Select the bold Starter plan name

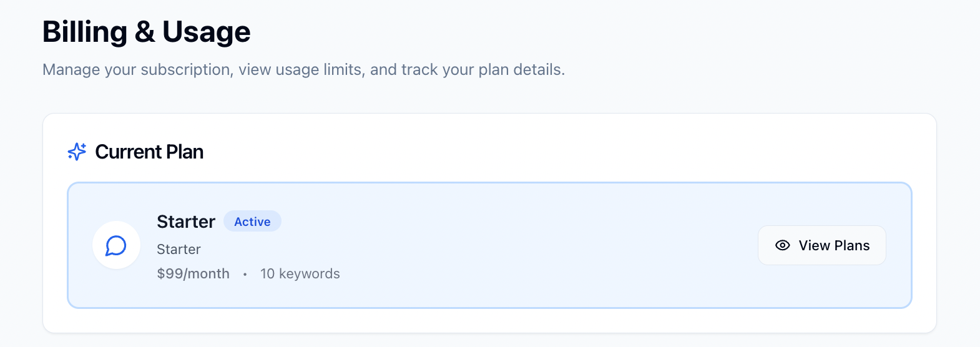tap(186, 222)
